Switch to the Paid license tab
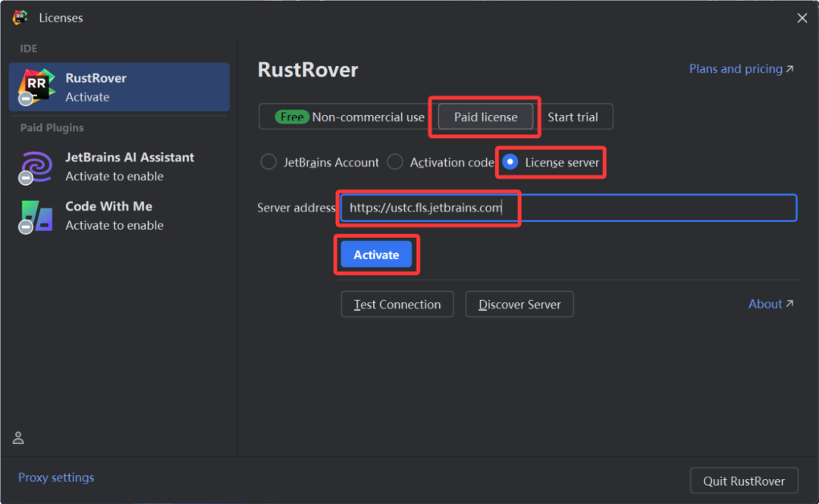This screenshot has height=504, width=819. (x=485, y=117)
